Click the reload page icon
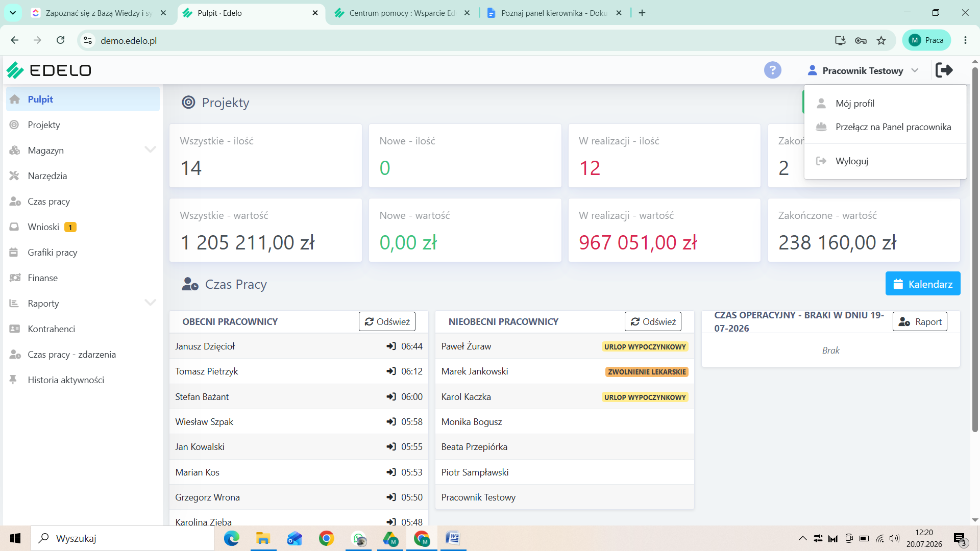The height and width of the screenshot is (551, 980). coord(60,40)
